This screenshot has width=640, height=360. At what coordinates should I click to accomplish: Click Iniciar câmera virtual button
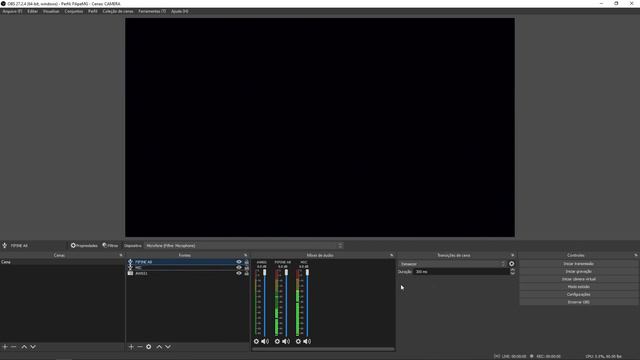pyautogui.click(x=578, y=279)
